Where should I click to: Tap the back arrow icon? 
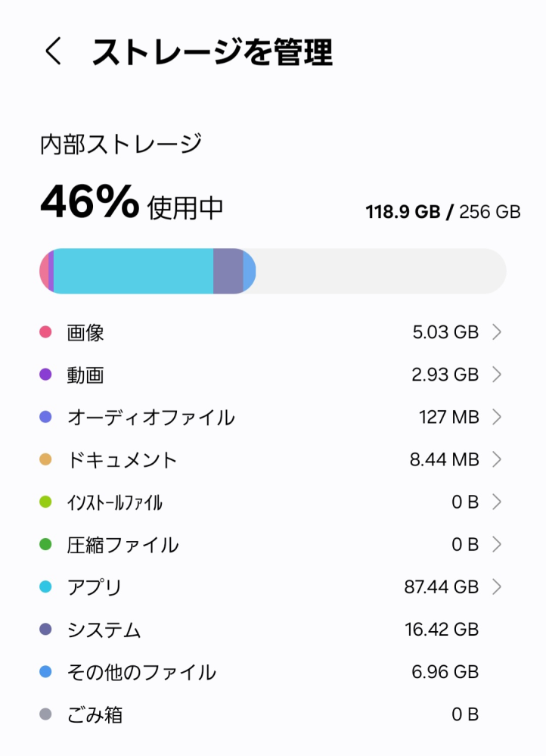[53, 52]
